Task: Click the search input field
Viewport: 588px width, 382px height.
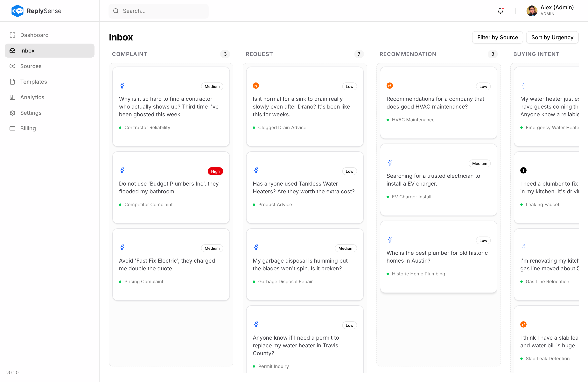Action: click(158, 11)
